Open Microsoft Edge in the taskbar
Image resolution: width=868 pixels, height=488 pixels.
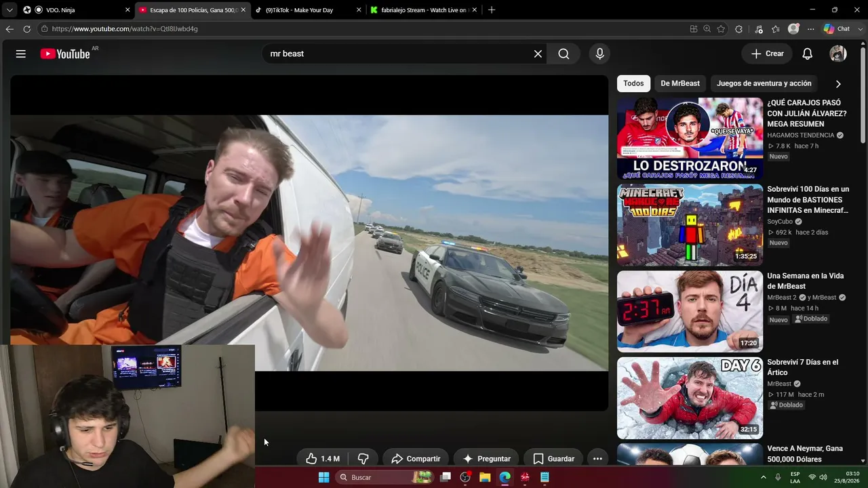tap(505, 477)
